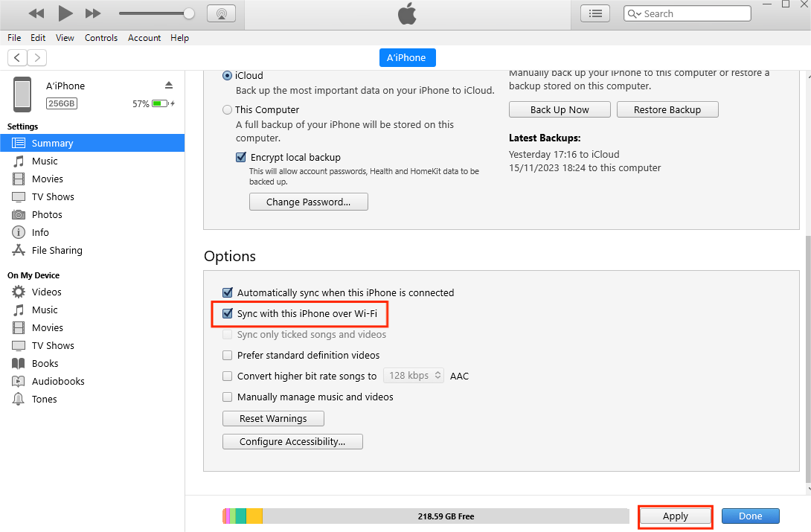Open Movies under On My Device
Image resolution: width=811 pixels, height=532 pixels.
(x=47, y=328)
